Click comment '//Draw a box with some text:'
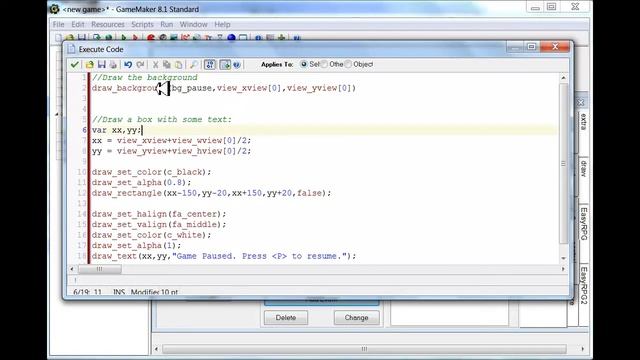This screenshot has width=640, height=360. click(x=162, y=120)
